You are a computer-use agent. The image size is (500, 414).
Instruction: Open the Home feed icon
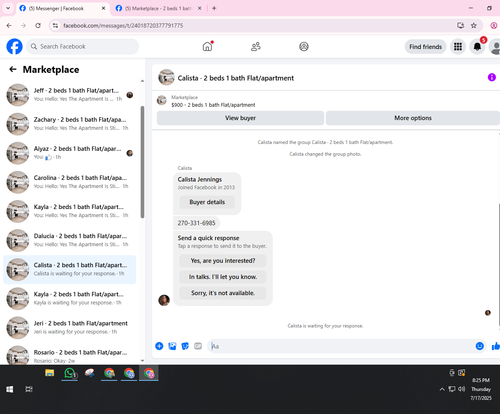[x=207, y=46]
